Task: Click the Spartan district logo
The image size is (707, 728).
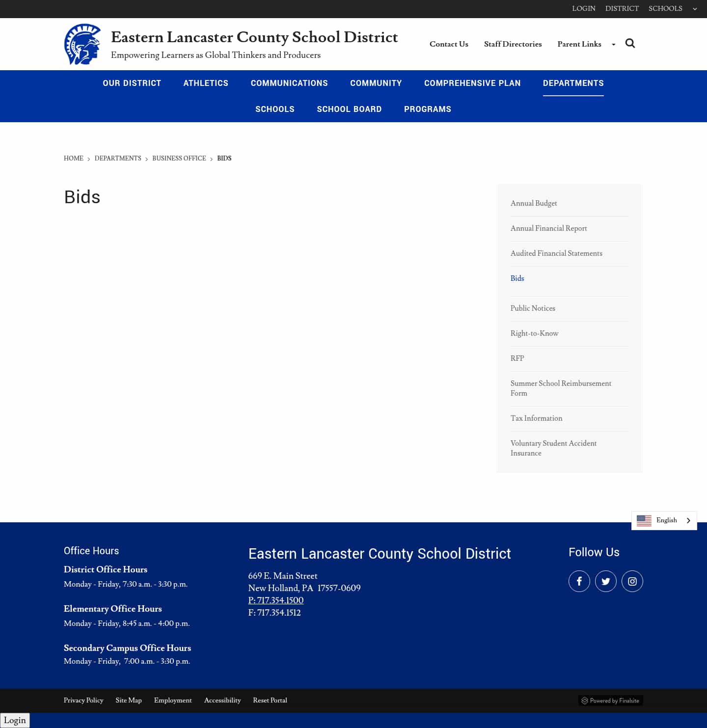Action: (82, 44)
